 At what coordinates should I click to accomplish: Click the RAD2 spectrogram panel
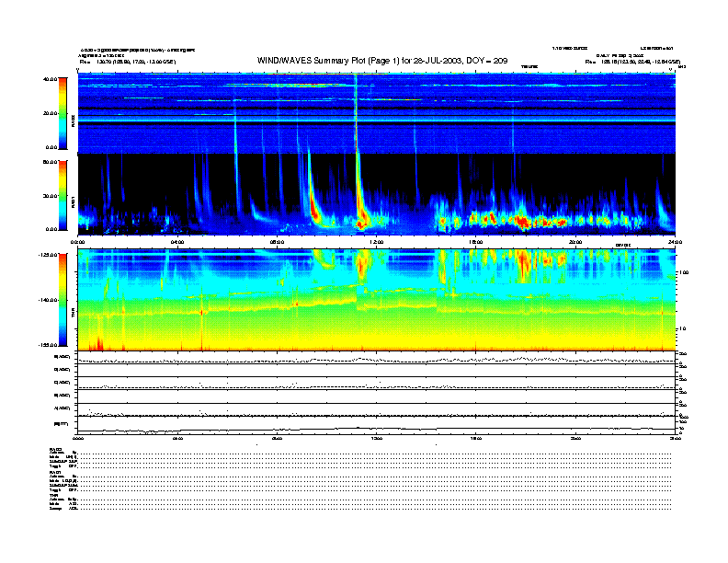click(377, 112)
